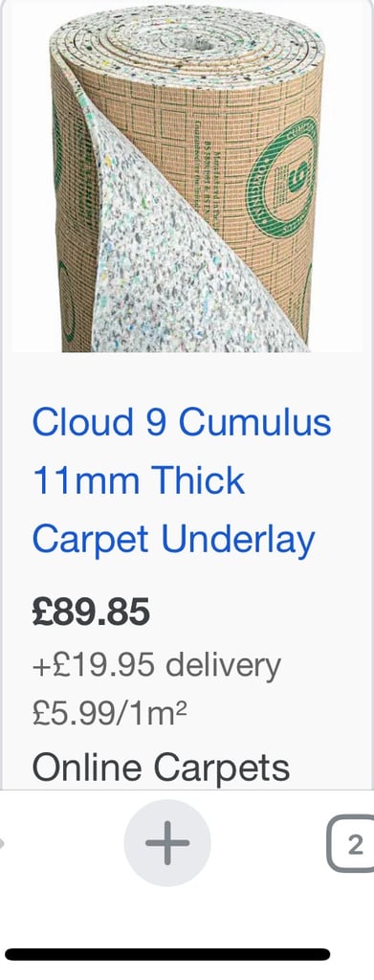The width and height of the screenshot is (374, 980).
Task: Open a new tab with the plus button
Action: (167, 842)
